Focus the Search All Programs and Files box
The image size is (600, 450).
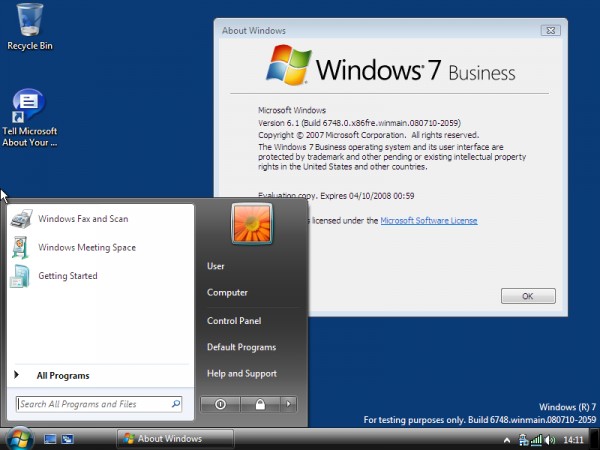pyautogui.click(x=99, y=404)
